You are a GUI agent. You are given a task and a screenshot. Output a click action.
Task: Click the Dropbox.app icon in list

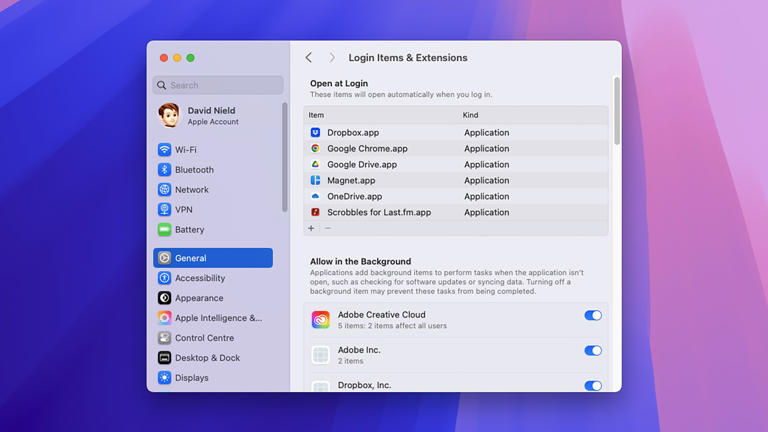pos(315,132)
